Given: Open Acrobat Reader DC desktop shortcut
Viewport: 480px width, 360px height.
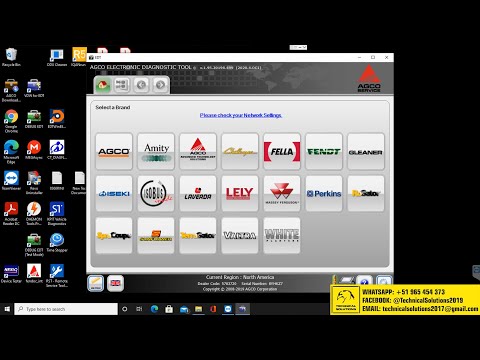Looking at the screenshot, I should click(11, 214).
